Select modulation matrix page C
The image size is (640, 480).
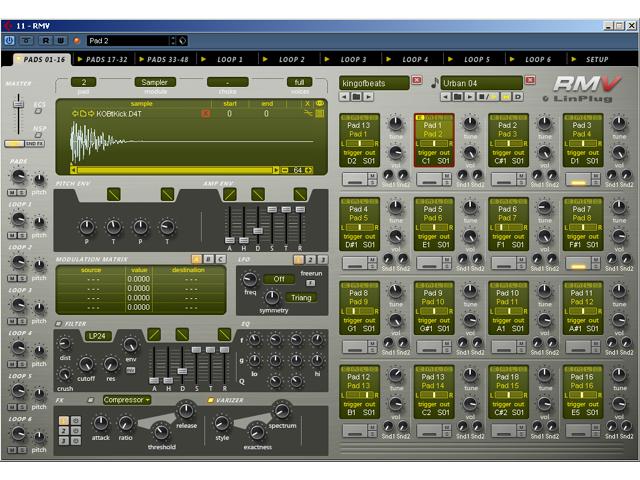[220, 259]
